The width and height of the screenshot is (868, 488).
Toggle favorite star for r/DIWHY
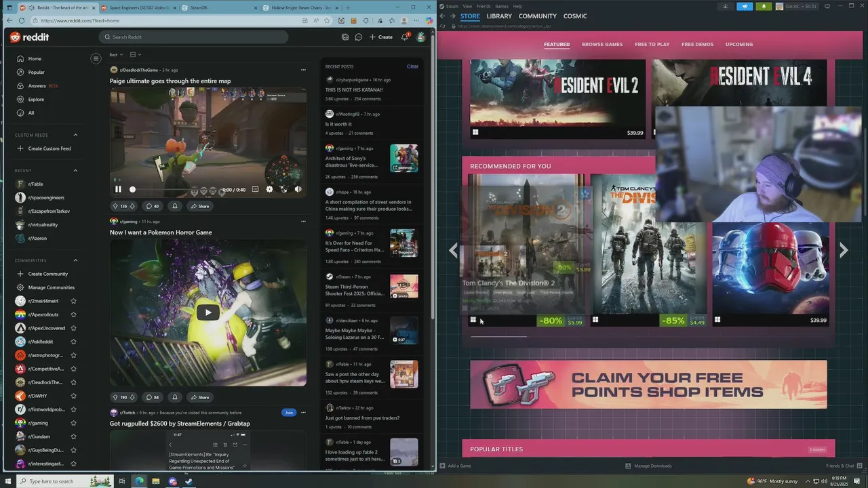coord(73,396)
